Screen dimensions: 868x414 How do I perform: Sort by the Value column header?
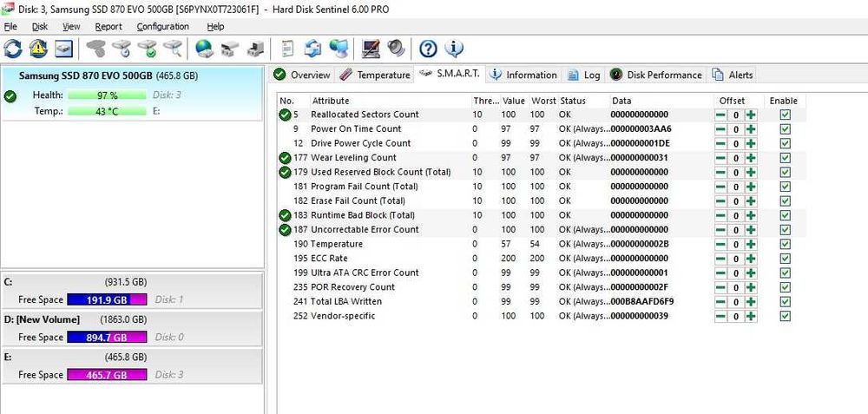514,101
